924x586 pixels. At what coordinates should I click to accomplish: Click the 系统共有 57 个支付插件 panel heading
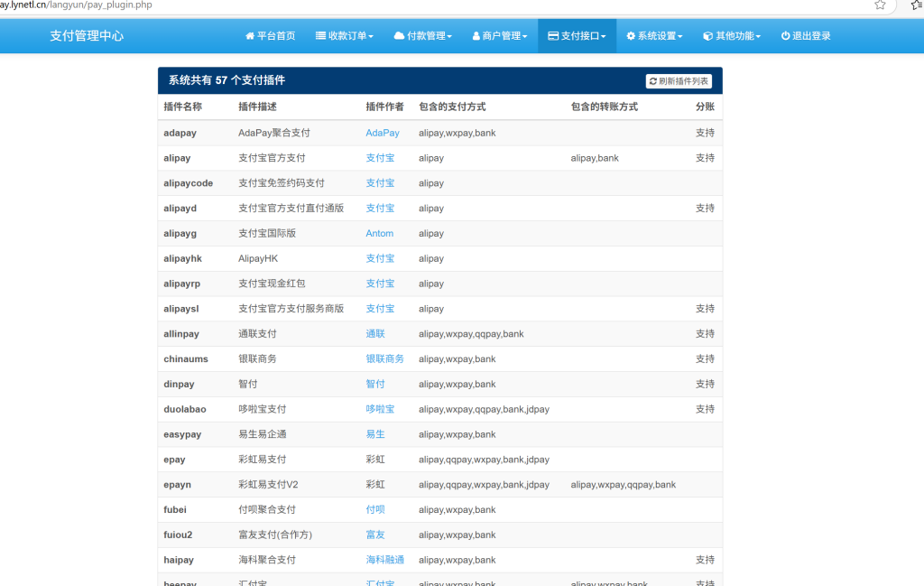click(226, 80)
